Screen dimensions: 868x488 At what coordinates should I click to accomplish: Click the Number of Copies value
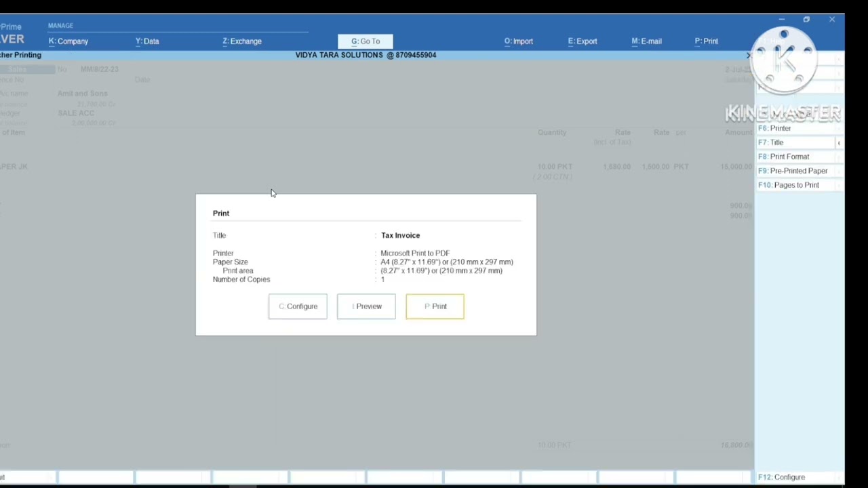click(x=382, y=279)
